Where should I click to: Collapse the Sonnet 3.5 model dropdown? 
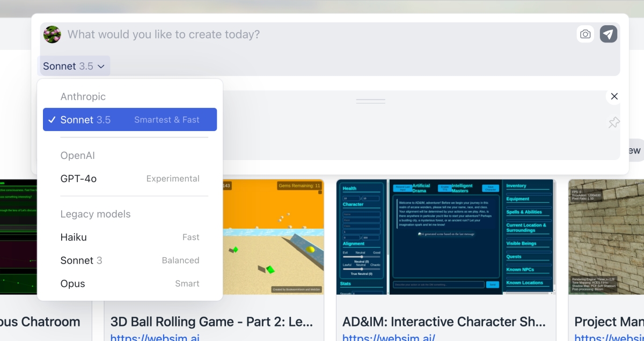(74, 66)
